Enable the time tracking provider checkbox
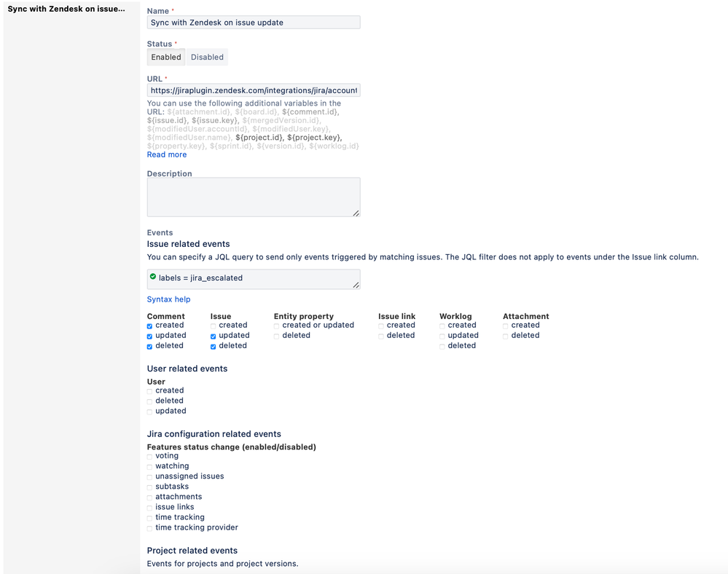 click(149, 529)
